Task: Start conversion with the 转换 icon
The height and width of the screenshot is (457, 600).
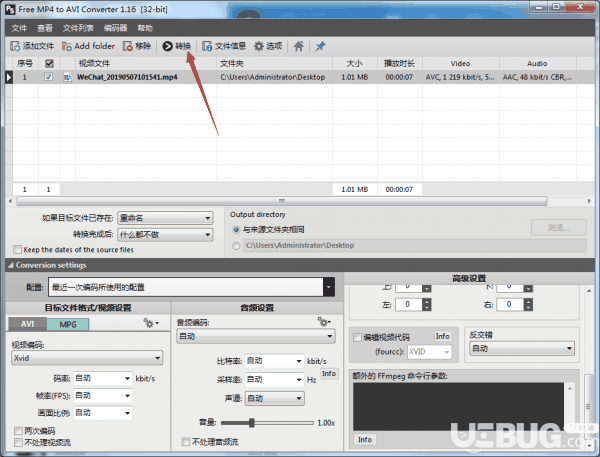Action: point(167,46)
